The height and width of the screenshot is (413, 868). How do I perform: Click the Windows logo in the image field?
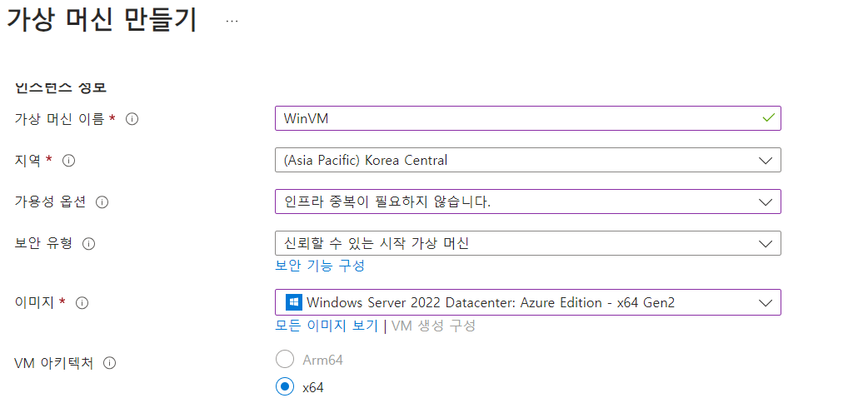click(293, 302)
